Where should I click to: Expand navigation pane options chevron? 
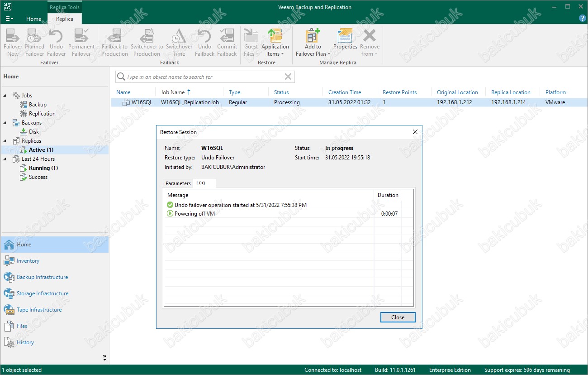tap(104, 357)
